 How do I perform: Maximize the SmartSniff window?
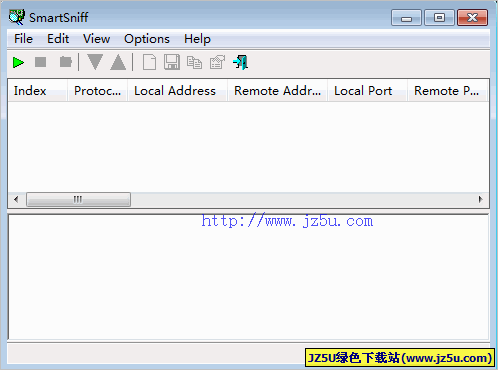(x=439, y=18)
